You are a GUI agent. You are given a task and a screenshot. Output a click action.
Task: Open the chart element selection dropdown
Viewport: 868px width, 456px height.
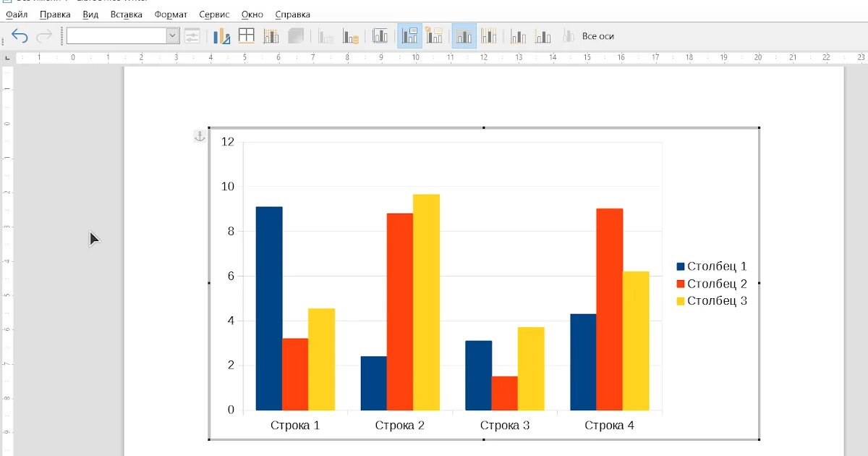[119, 34]
